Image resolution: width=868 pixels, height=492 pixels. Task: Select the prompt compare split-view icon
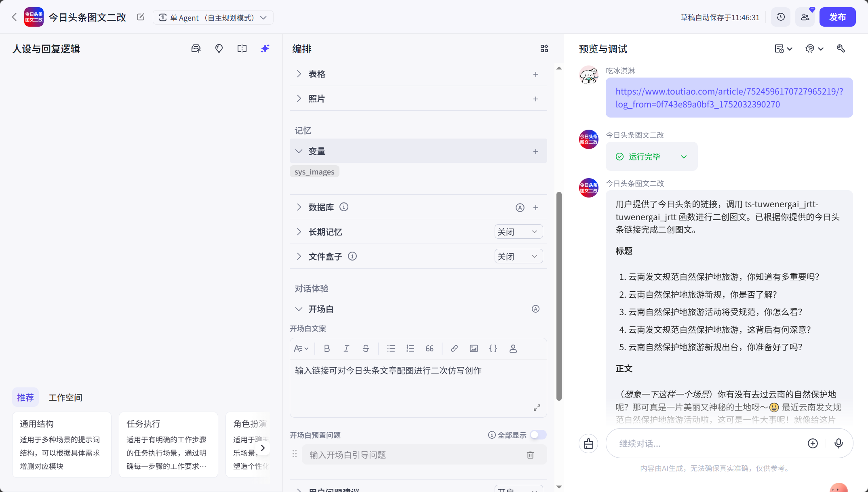[242, 48]
